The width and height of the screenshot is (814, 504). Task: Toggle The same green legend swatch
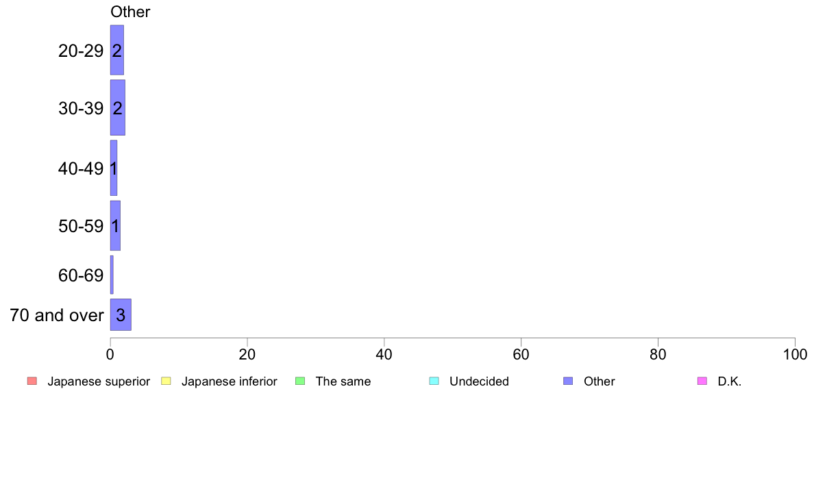coord(300,381)
